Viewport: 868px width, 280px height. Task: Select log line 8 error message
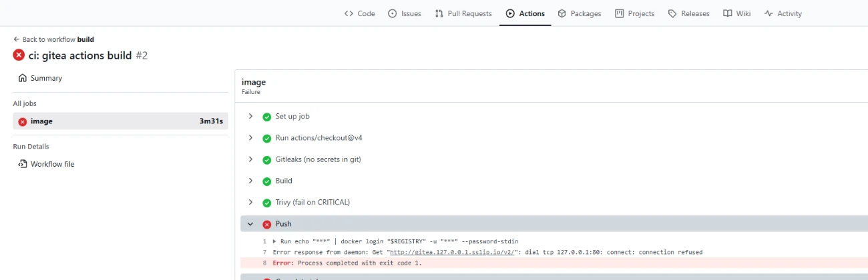point(347,263)
